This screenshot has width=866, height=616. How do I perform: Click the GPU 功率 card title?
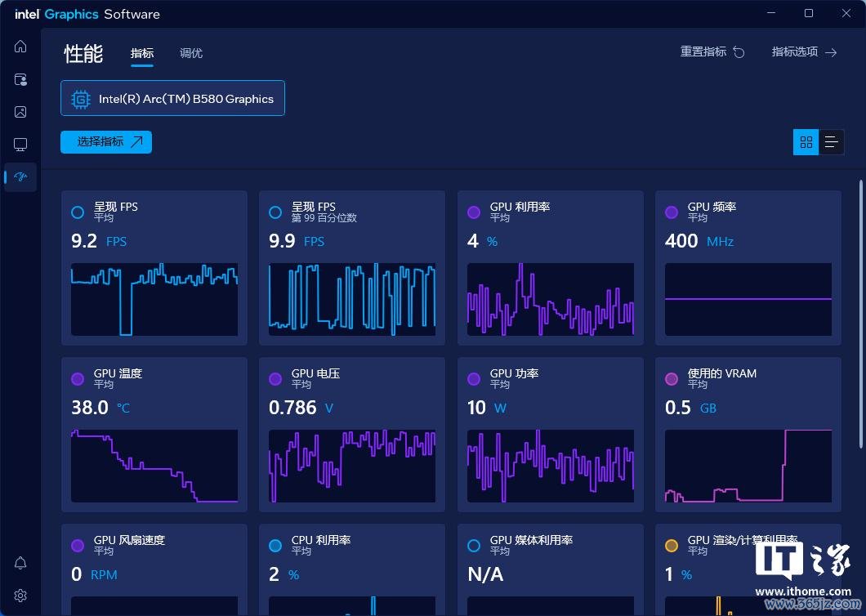tap(514, 373)
